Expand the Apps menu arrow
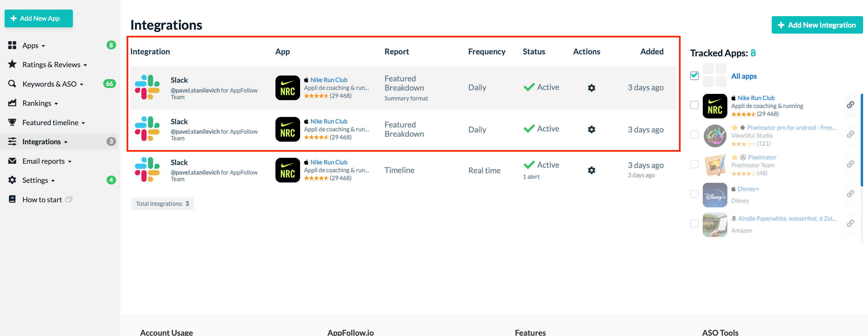The image size is (868, 336). pyautogui.click(x=44, y=46)
